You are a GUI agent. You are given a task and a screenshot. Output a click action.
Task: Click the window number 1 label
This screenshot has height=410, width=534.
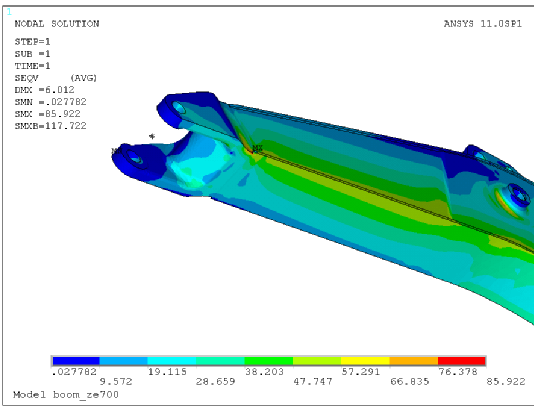coord(9,12)
